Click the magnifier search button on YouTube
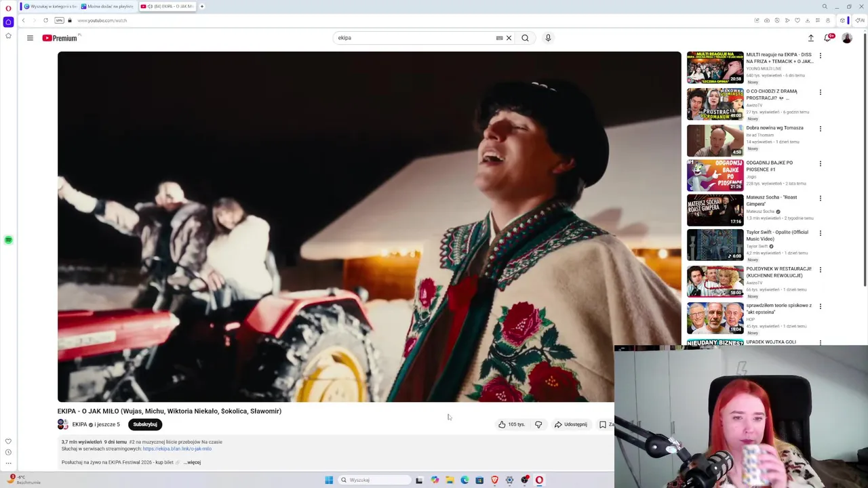The width and height of the screenshot is (868, 488). [525, 38]
